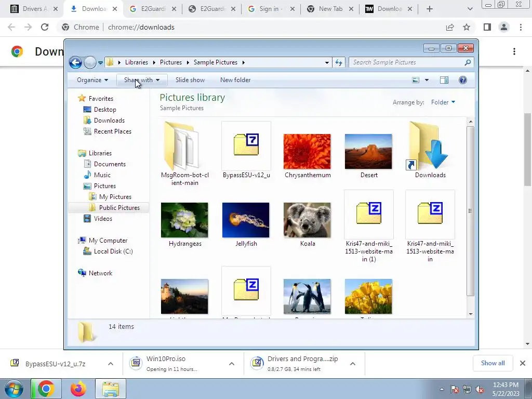The height and width of the screenshot is (399, 532).
Task: Open the view options dropdown arrow
Action: click(427, 80)
